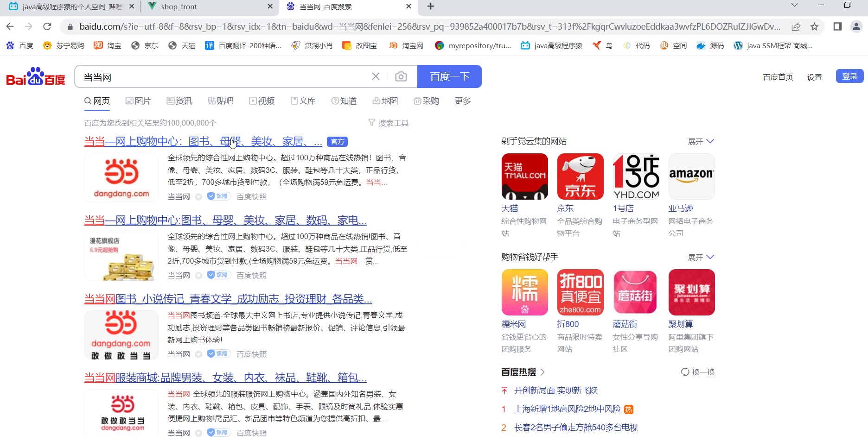The image size is (868, 441).
Task: Switch to 贴吧 search tab
Action: [x=220, y=101]
